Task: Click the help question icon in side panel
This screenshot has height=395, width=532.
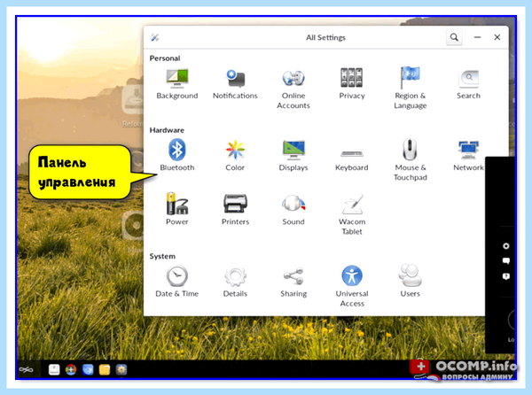Action: (506, 276)
